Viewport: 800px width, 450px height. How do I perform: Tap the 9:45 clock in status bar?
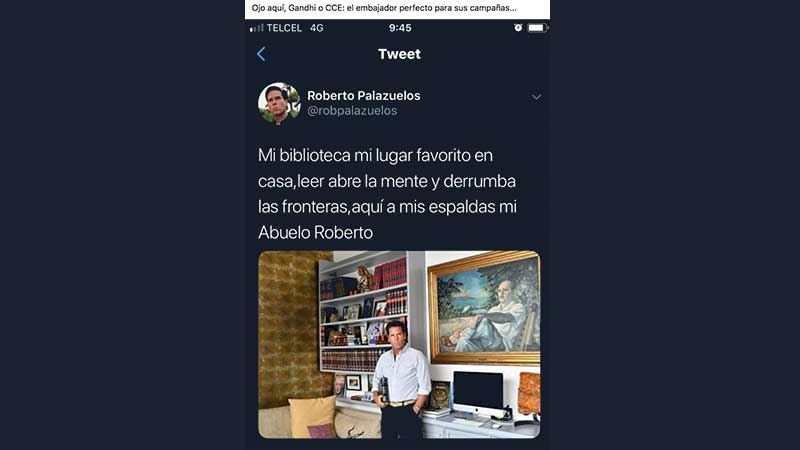tap(400, 28)
